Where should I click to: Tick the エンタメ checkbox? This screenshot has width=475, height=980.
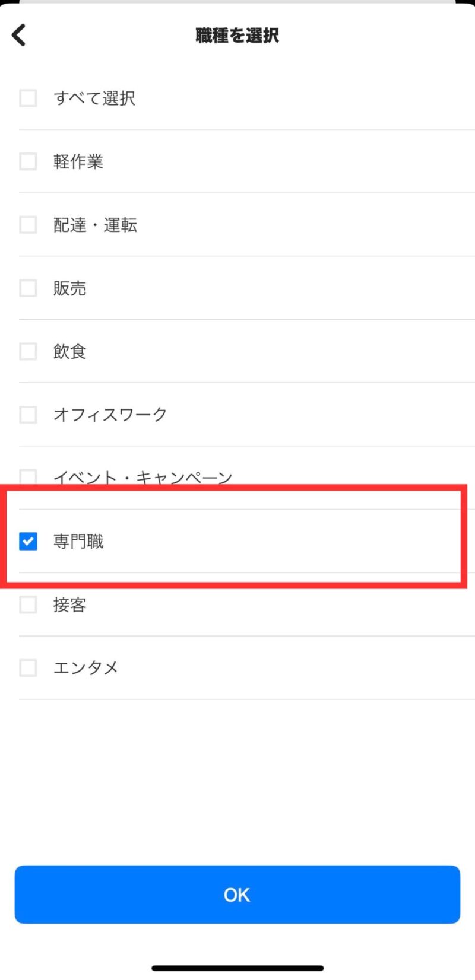[x=28, y=668]
